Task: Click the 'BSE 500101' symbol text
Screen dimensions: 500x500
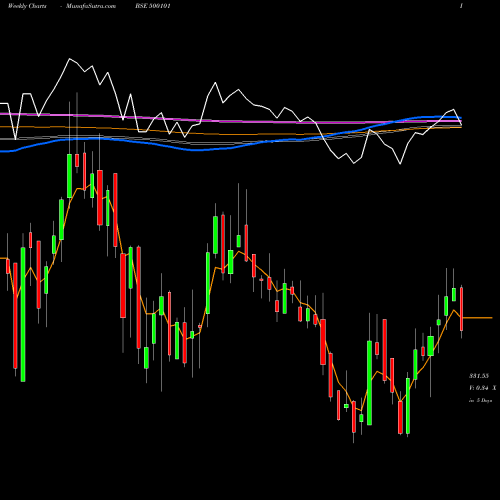Action: tap(153, 6)
